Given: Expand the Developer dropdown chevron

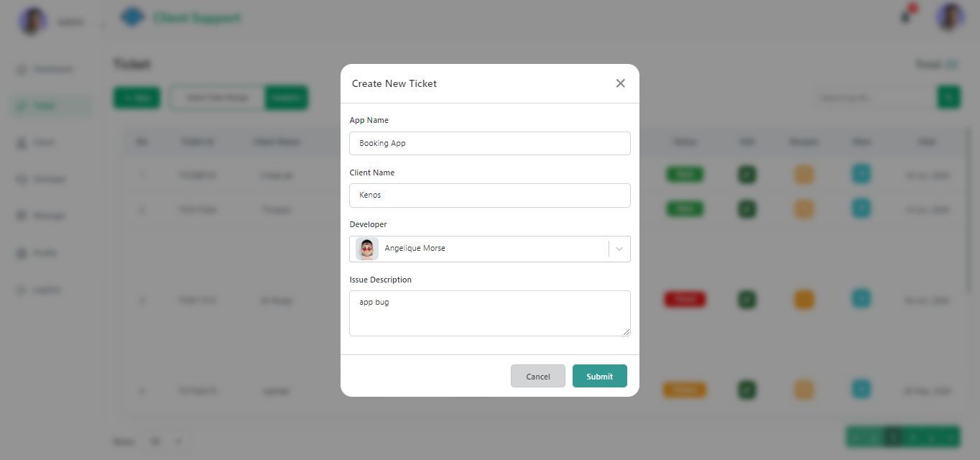Looking at the screenshot, I should point(619,249).
